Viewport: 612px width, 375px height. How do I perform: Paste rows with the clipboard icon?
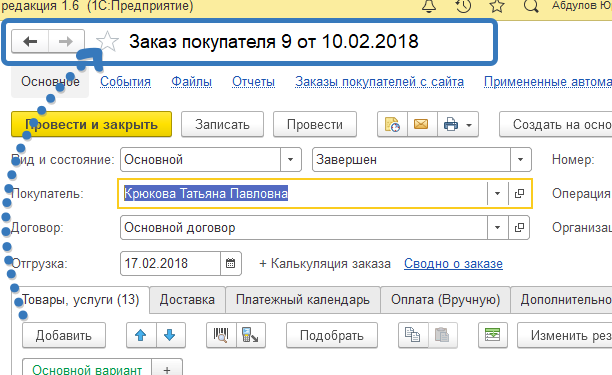tap(443, 335)
